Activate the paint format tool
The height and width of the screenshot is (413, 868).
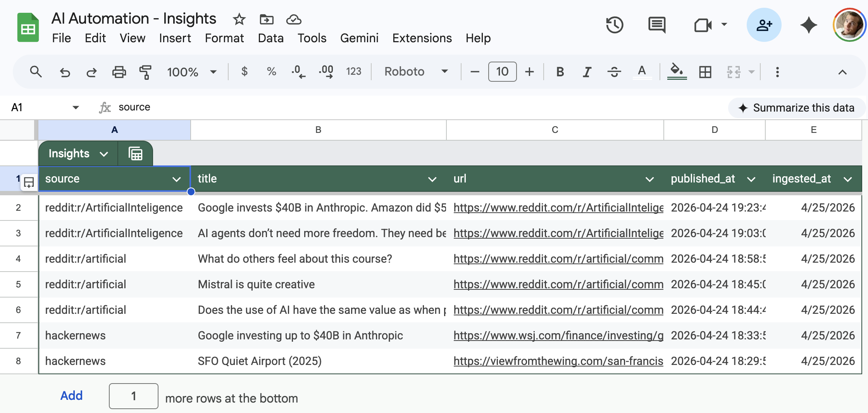[145, 72]
